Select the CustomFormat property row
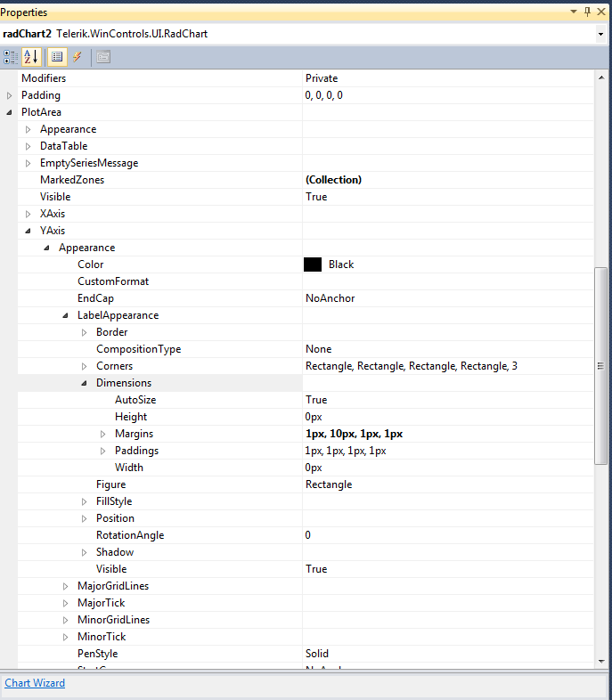Viewport: 612px width, 700px height. [306, 281]
